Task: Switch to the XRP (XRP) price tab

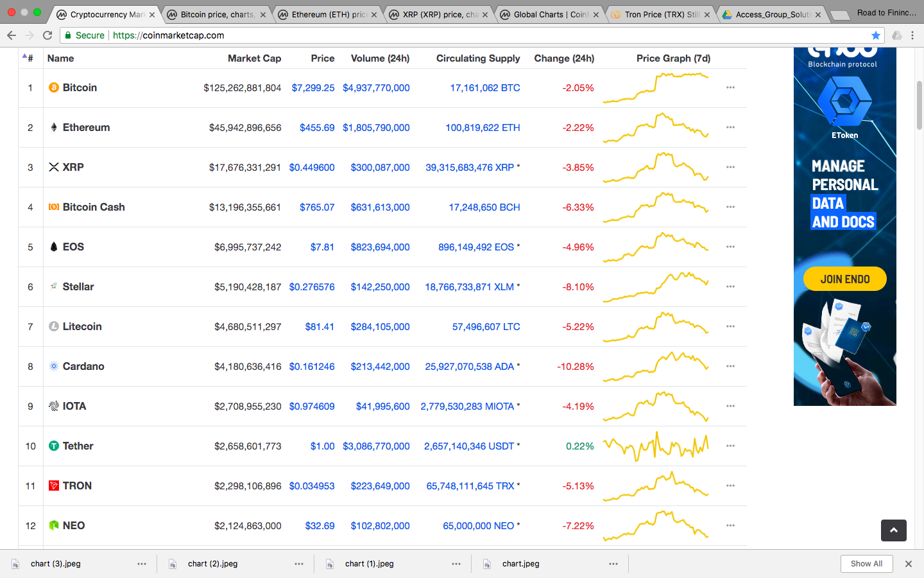Action: click(x=440, y=14)
